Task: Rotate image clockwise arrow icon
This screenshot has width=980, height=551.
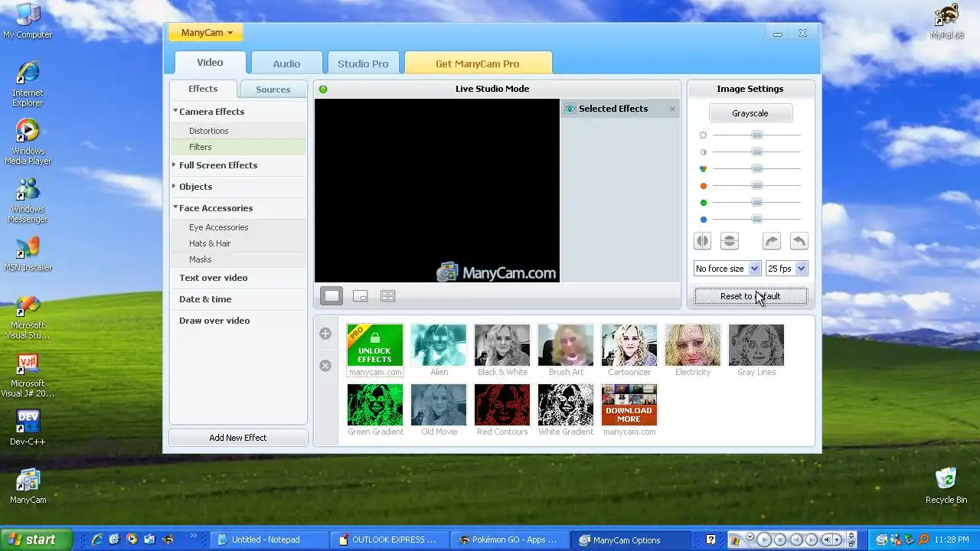Action: coord(771,241)
